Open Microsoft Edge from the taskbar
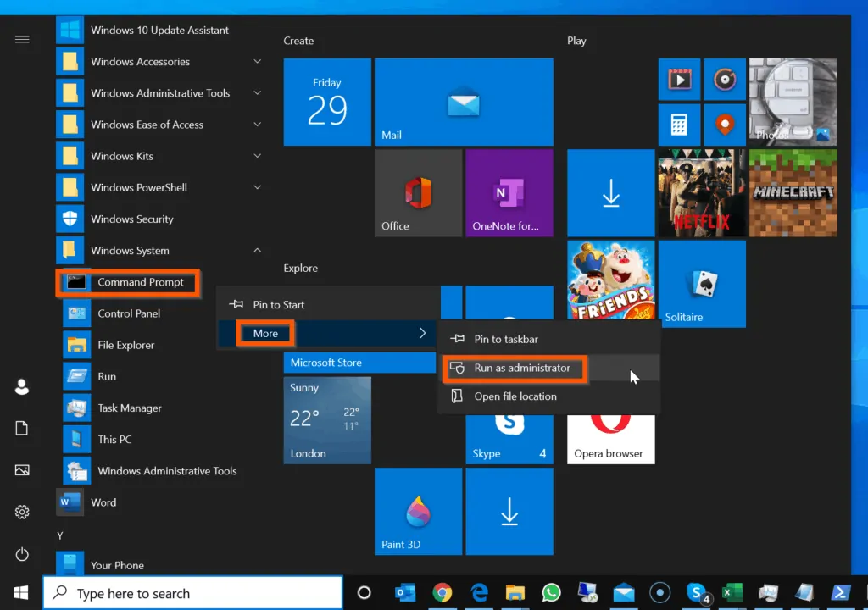The width and height of the screenshot is (868, 610). [479, 593]
